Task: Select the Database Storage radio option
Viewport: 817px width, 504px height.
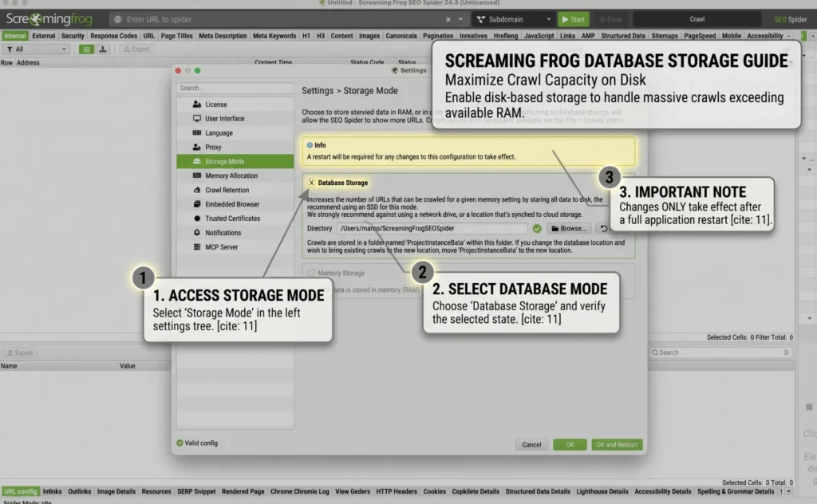Action: 311,183
